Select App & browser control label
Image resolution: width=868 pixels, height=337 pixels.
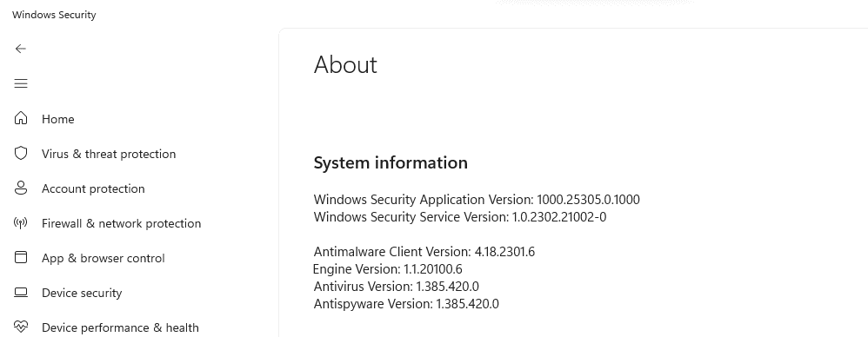[x=103, y=258]
